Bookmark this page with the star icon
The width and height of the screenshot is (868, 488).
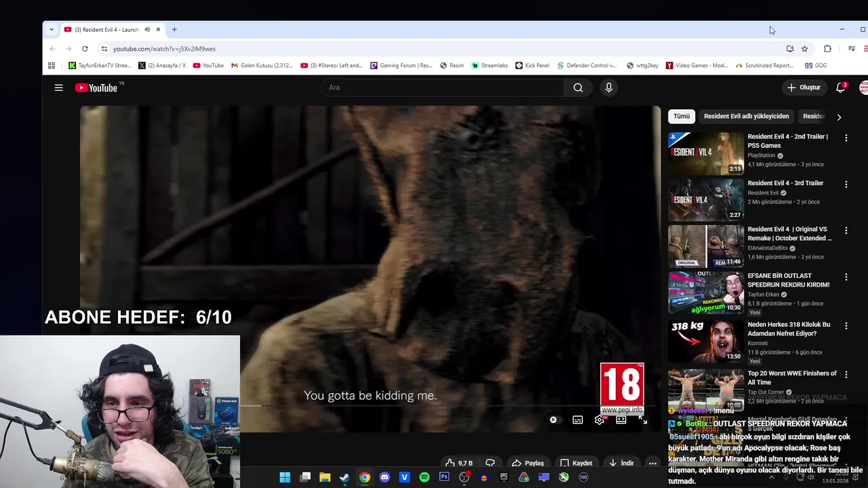tap(804, 49)
